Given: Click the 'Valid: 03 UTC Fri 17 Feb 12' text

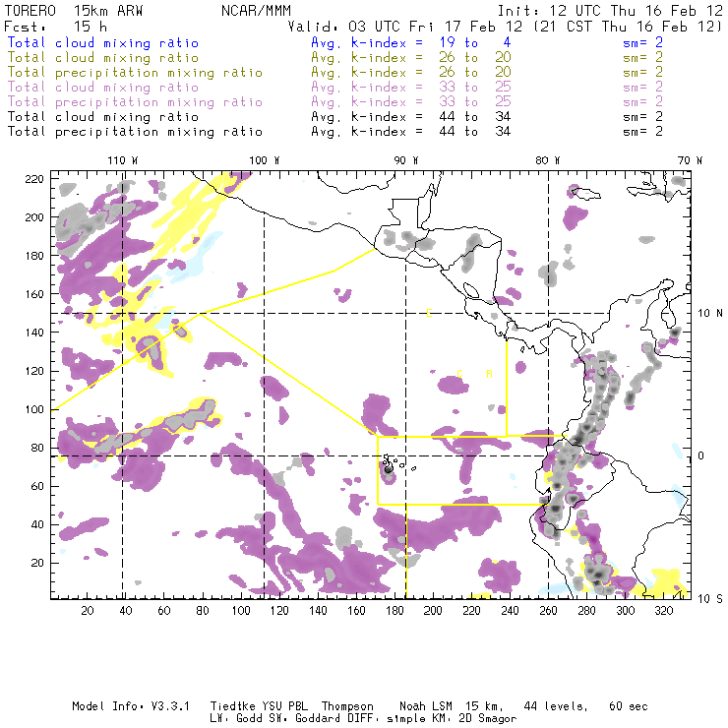Looking at the screenshot, I should pos(405,27).
